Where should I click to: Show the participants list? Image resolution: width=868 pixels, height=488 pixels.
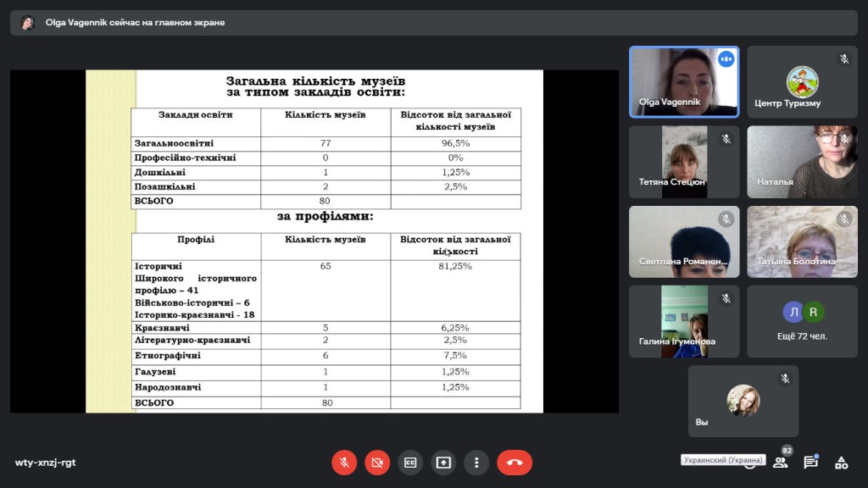tap(780, 462)
